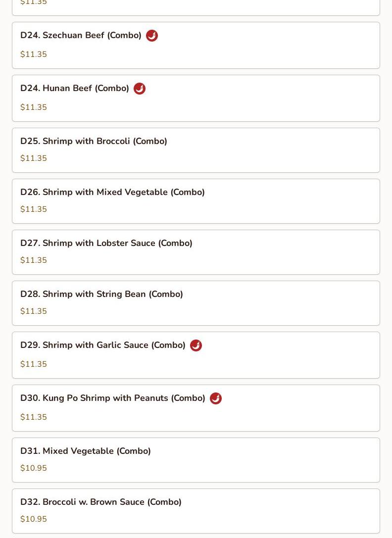Image resolution: width=392 pixels, height=538 pixels.
Task: Open D26. Shrimp with Mixed Vegetable (Combo)
Action: coord(112,193)
